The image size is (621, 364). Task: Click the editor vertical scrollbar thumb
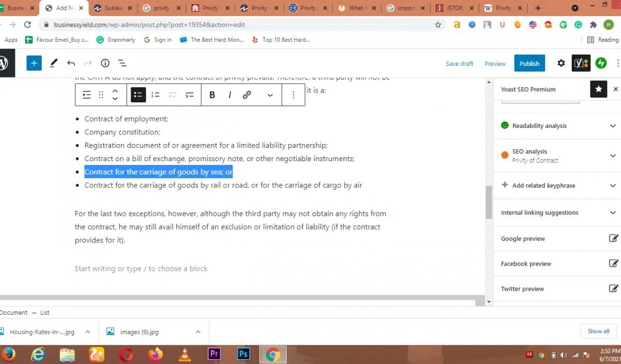click(489, 202)
